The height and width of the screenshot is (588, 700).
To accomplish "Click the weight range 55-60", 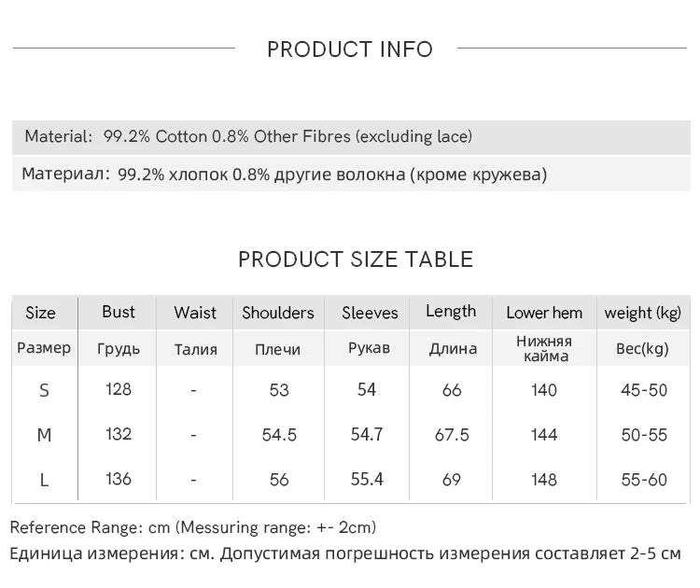I will [644, 480].
